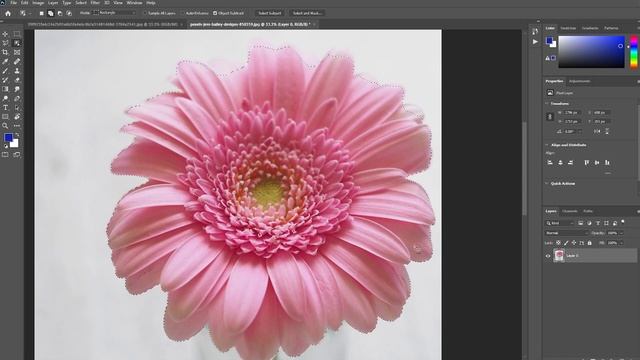Choose Intersect with Selection mode
Viewport: 640px width, 360px height.
pos(69,13)
